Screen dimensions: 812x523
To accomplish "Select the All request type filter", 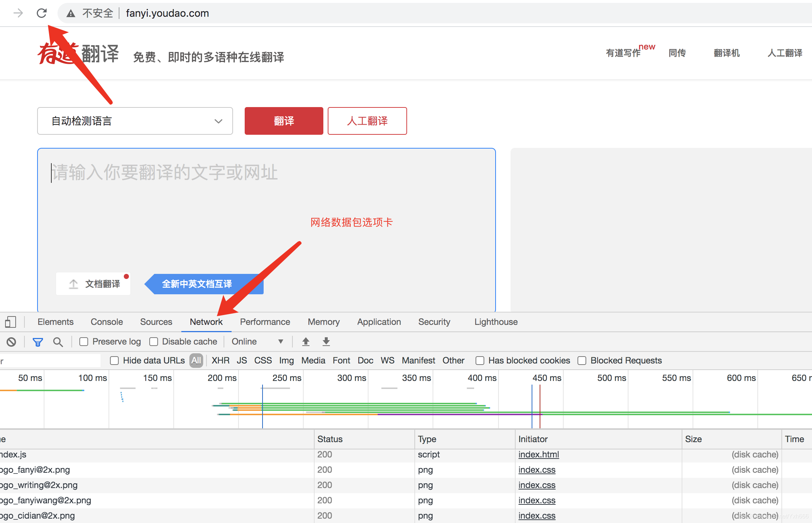I will coord(196,361).
